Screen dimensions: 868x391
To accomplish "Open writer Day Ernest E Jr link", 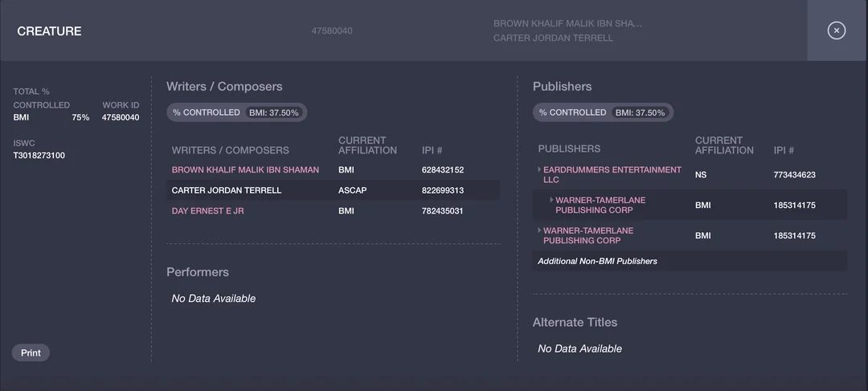I will tap(207, 210).
